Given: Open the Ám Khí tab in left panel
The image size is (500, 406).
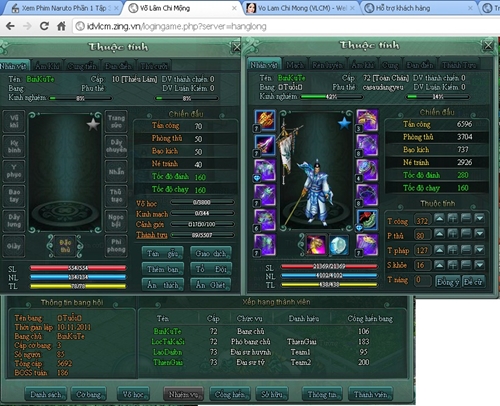Looking at the screenshot, I should [48, 66].
